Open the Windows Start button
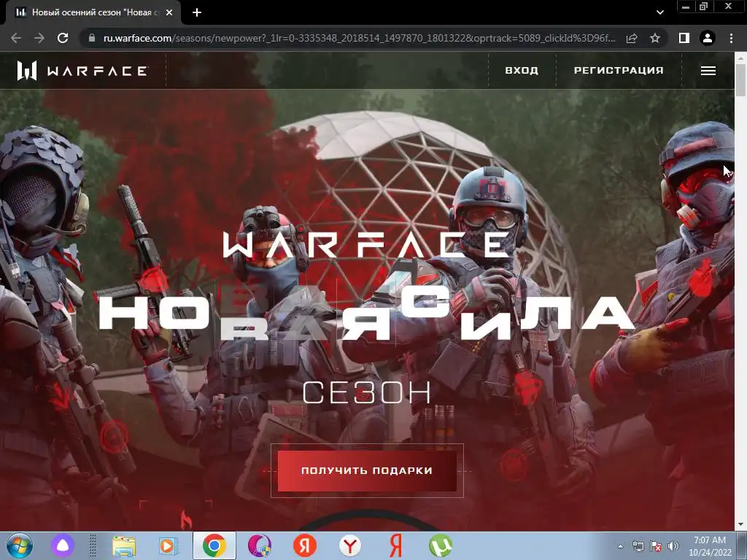Viewport: 747px width, 560px height. pyautogui.click(x=20, y=545)
